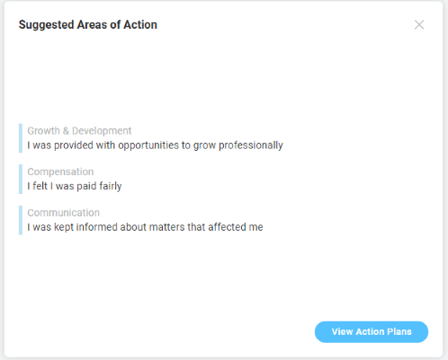Viewport: 448px width, 360px height.
Task: Click blue bar beside Communication
Action: tap(20, 220)
